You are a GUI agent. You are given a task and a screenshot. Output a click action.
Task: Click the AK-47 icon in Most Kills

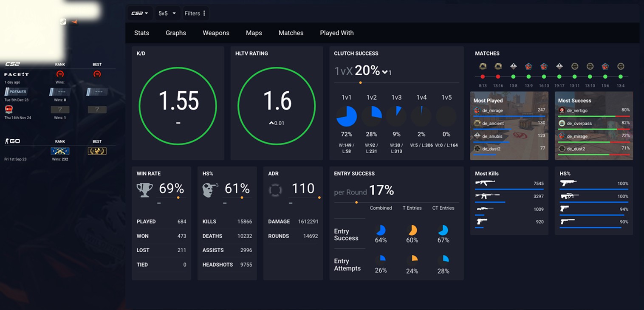[x=485, y=183]
